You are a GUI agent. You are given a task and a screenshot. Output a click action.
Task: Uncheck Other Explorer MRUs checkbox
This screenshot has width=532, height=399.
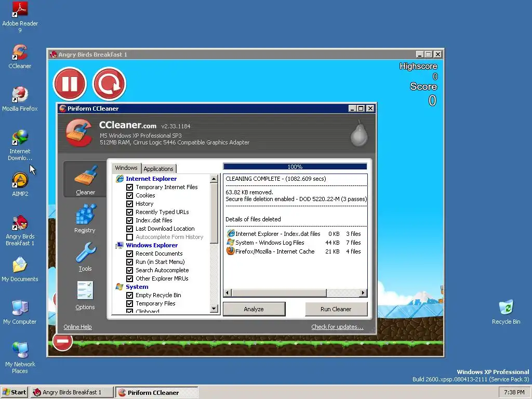click(x=129, y=278)
